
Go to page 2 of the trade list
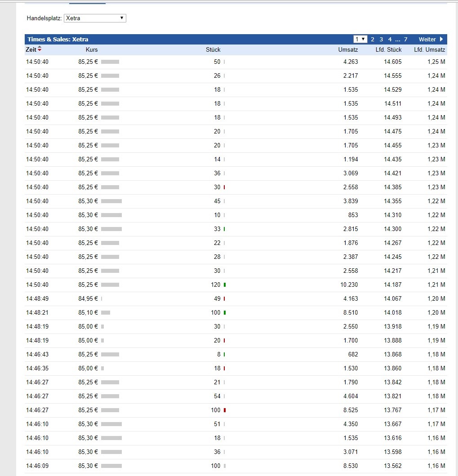(x=372, y=39)
